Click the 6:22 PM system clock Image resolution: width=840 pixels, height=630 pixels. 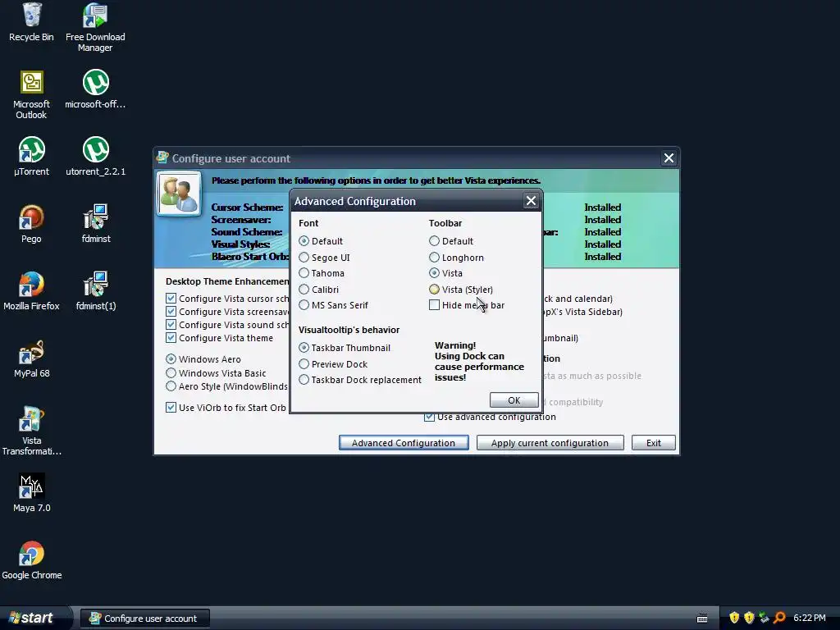point(809,618)
